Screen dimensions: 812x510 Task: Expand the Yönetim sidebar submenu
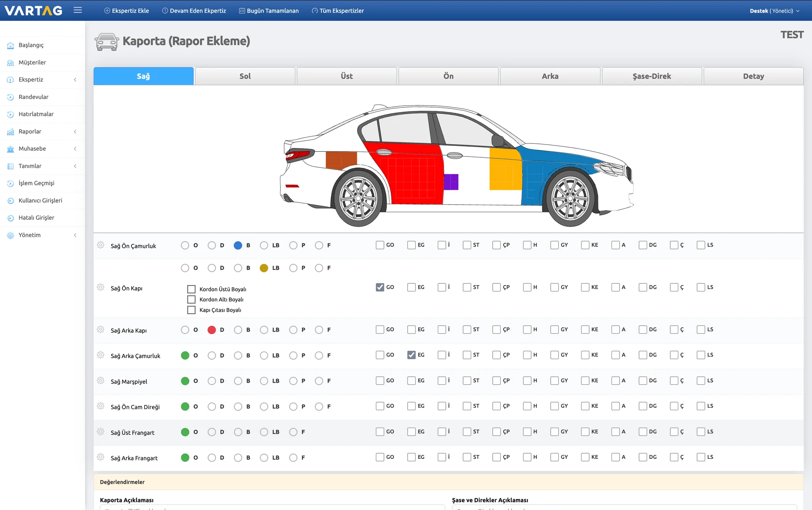coord(75,235)
